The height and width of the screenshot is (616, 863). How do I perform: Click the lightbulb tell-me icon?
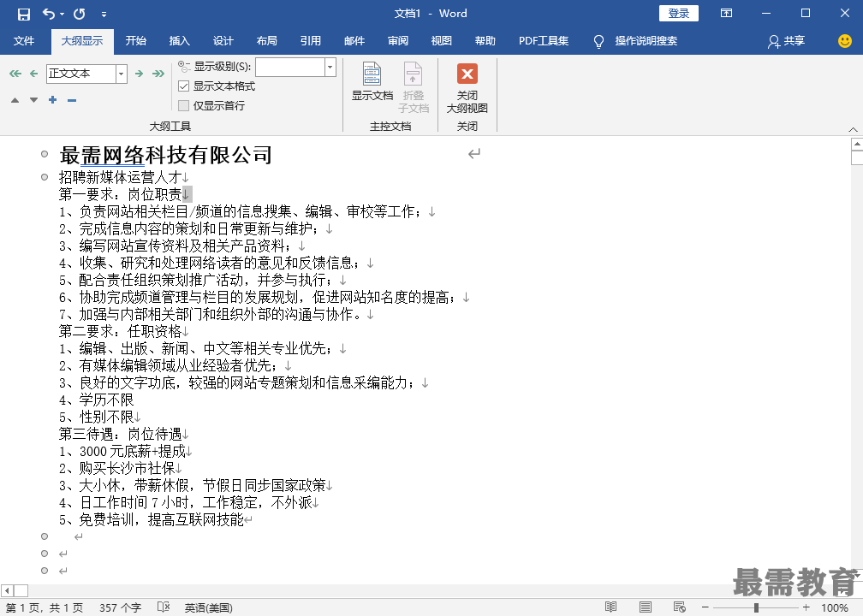[598, 41]
